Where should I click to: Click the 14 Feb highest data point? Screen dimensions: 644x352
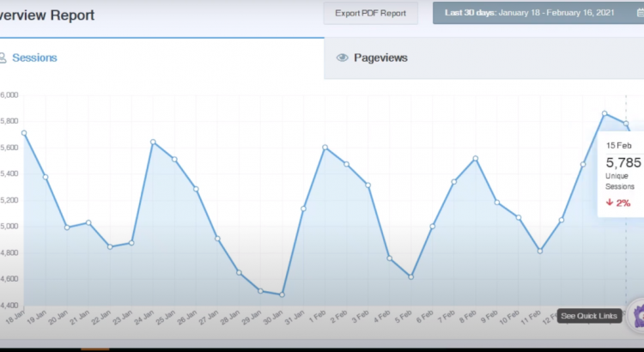pyautogui.click(x=605, y=113)
